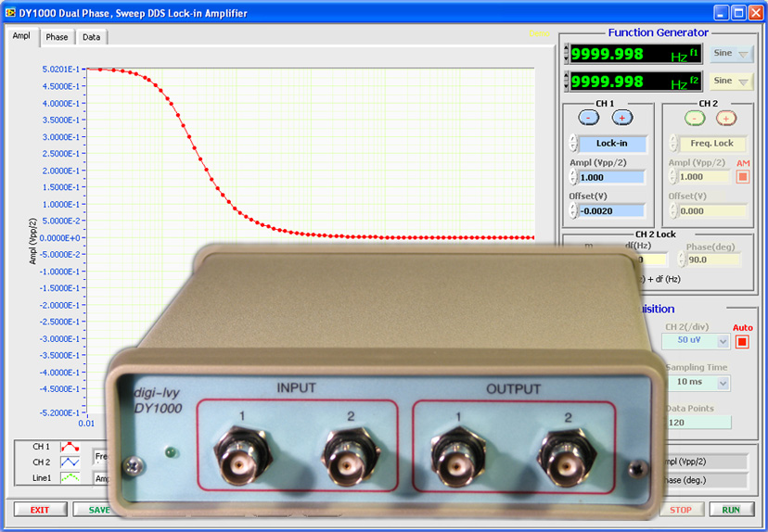Click stepper of Phase(deg) field

tap(682, 260)
